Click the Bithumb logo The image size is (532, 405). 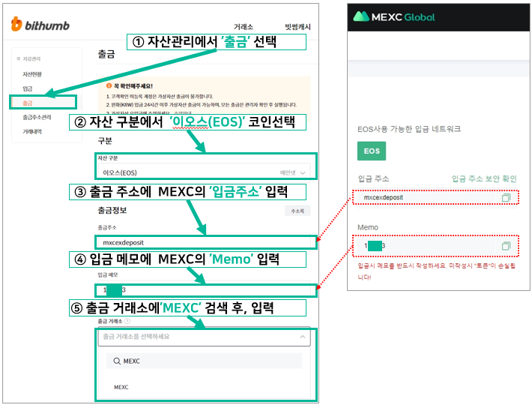tap(40, 25)
